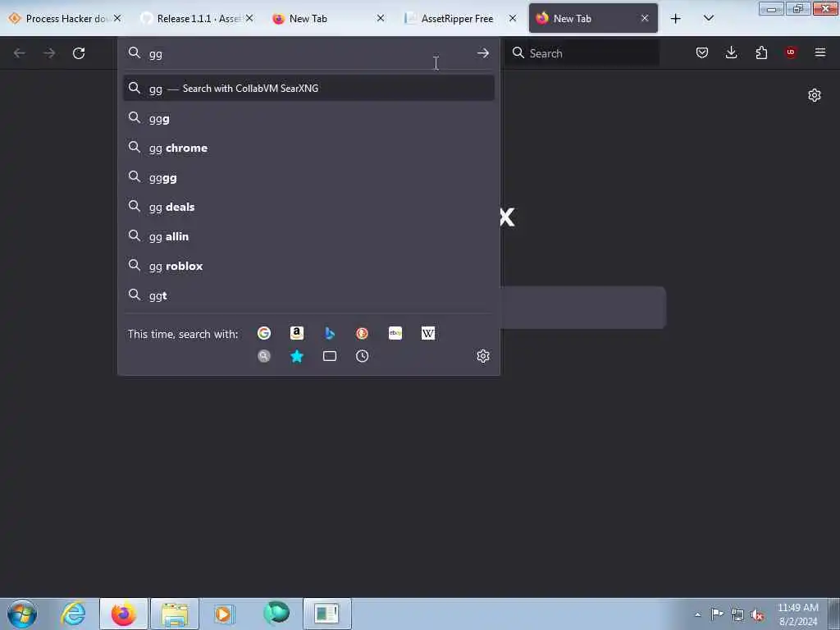Open Windows Media Player from taskbar
Image resolution: width=840 pixels, height=630 pixels.
225,614
